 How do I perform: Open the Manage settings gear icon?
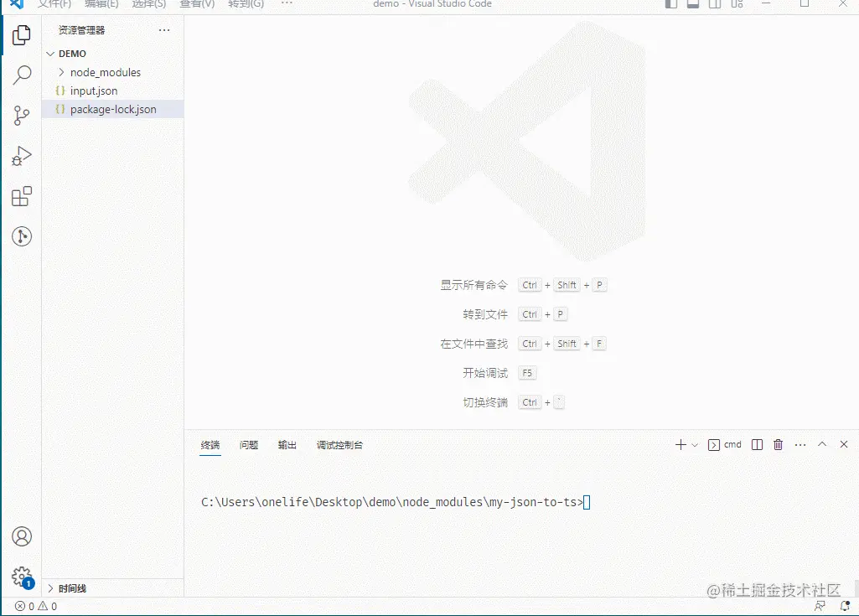click(x=23, y=577)
